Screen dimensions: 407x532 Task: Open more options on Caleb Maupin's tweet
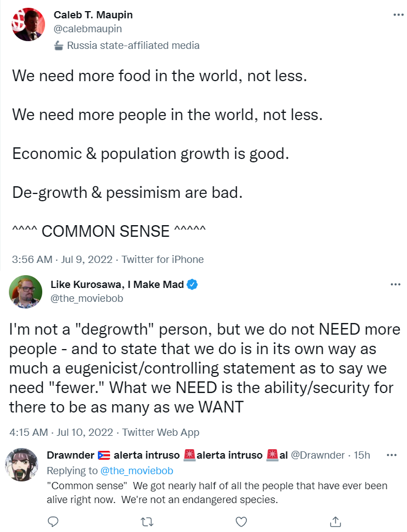tap(398, 15)
